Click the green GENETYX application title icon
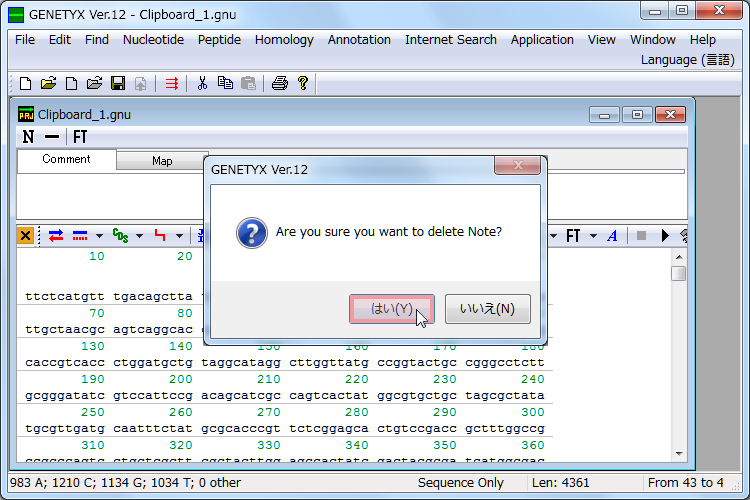The width and height of the screenshot is (750, 500). pyautogui.click(x=16, y=14)
